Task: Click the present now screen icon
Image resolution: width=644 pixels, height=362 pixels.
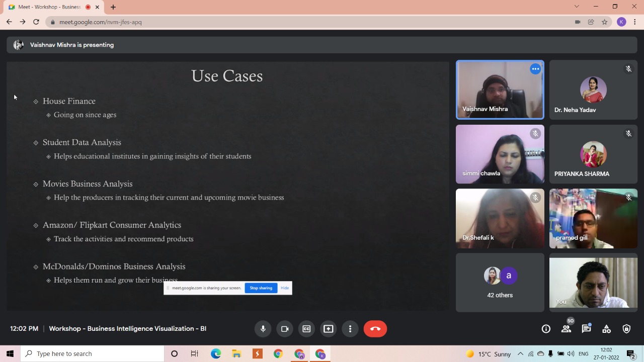Action: point(328,329)
